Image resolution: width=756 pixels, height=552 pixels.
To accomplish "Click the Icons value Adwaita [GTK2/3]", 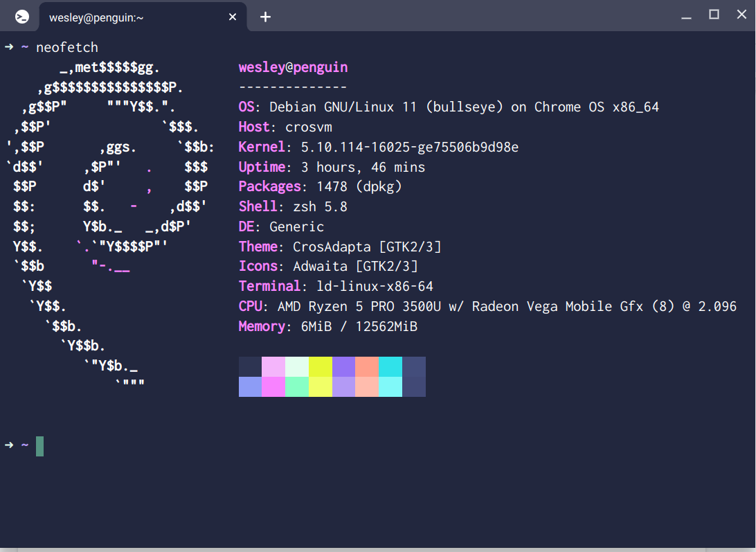I will (355, 267).
